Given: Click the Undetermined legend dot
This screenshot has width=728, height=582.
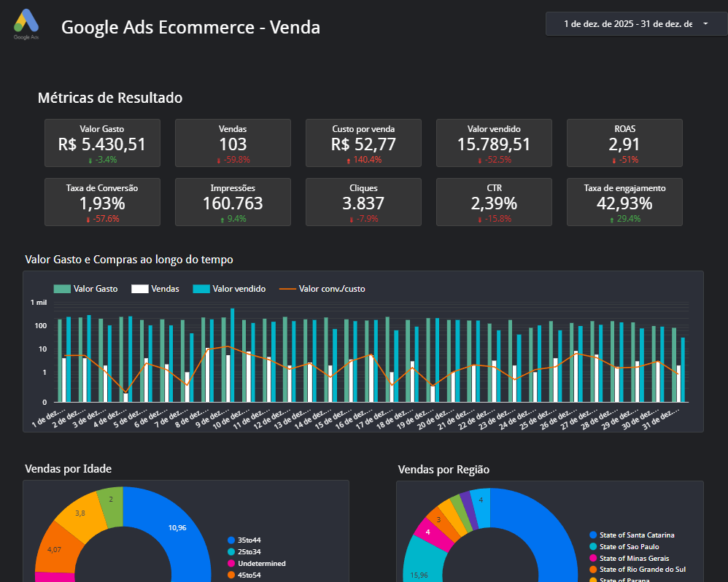Looking at the screenshot, I should tap(231, 564).
